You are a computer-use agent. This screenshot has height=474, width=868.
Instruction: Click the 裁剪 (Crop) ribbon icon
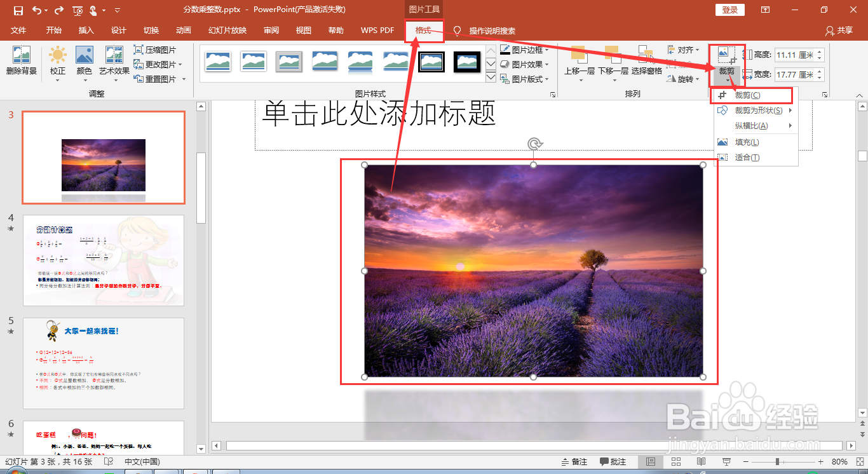coord(726,56)
